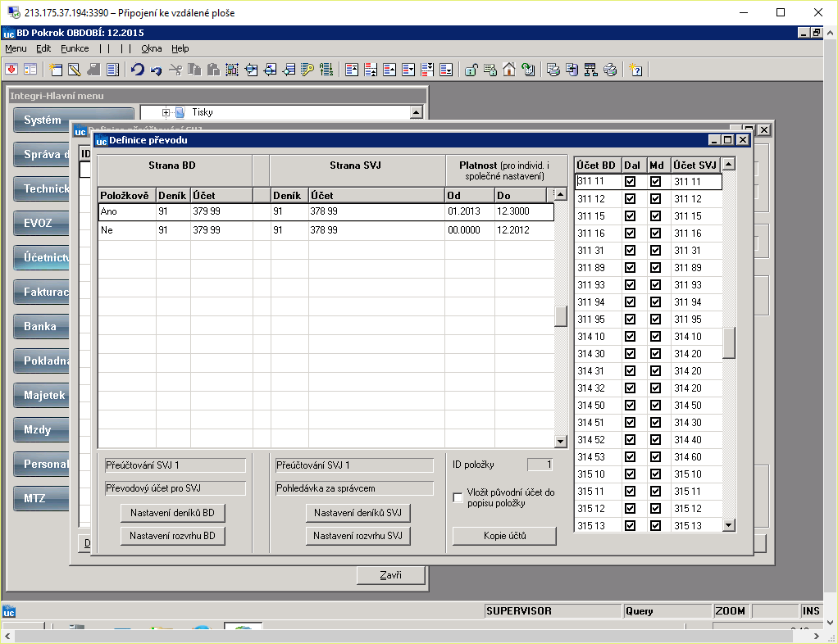The image size is (838, 644).
Task: Toggle 'Vložit původní účet do popisu položky' checkbox
Action: pyautogui.click(x=458, y=497)
